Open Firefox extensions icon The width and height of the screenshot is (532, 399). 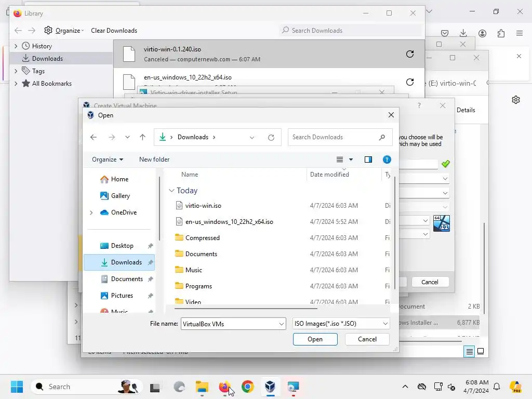click(501, 33)
